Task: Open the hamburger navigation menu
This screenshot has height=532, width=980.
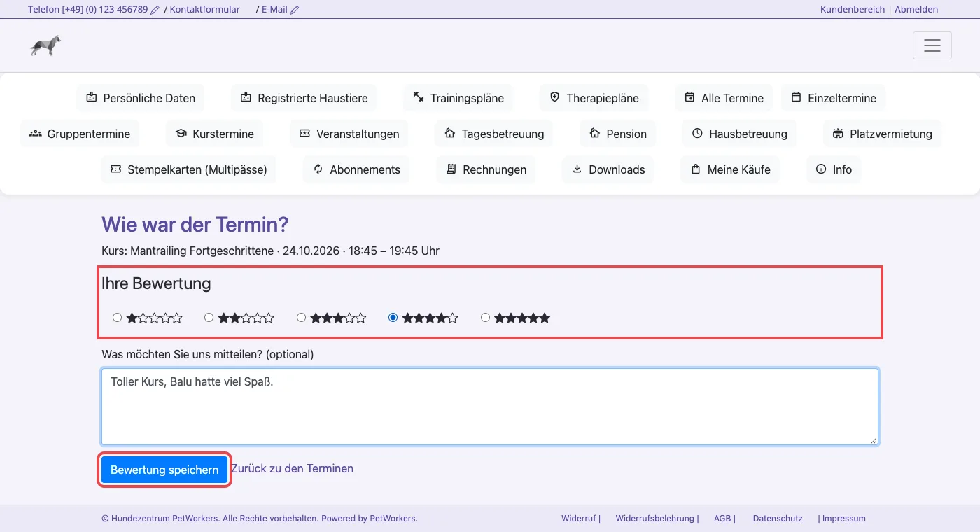Action: pyautogui.click(x=932, y=45)
